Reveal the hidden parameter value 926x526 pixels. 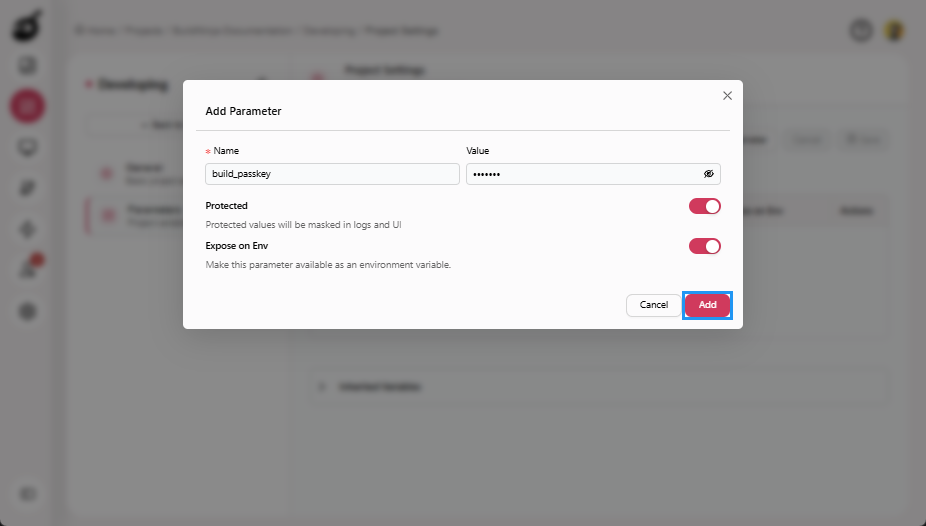click(x=709, y=174)
